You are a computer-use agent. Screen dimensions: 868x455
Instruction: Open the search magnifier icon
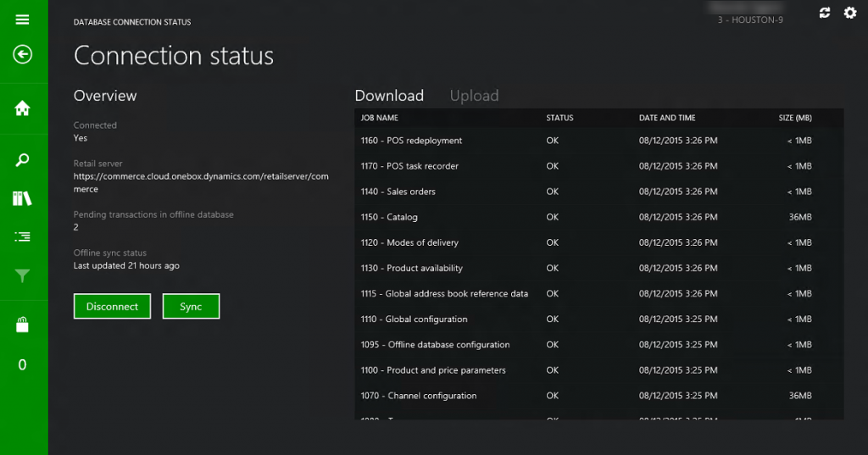point(23,159)
